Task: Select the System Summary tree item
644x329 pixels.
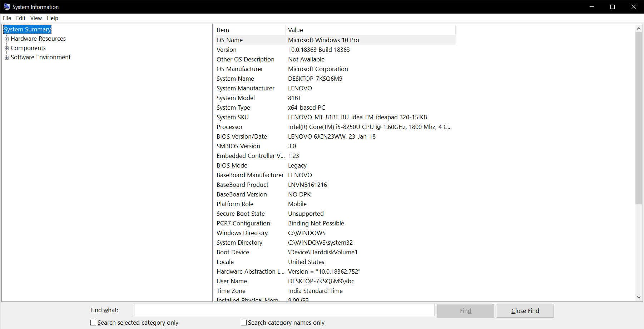Action: coord(27,29)
